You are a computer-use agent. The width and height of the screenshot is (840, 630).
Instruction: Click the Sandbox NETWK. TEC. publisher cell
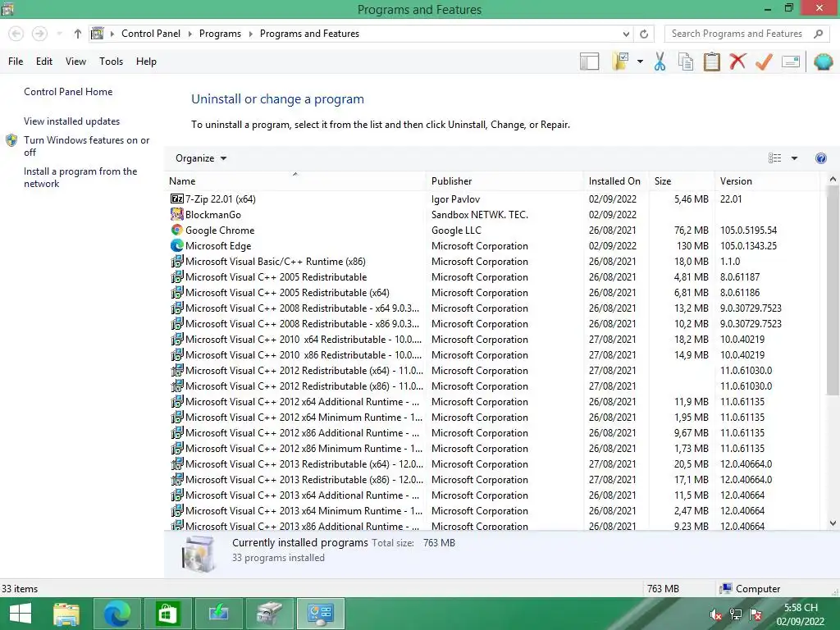point(479,215)
